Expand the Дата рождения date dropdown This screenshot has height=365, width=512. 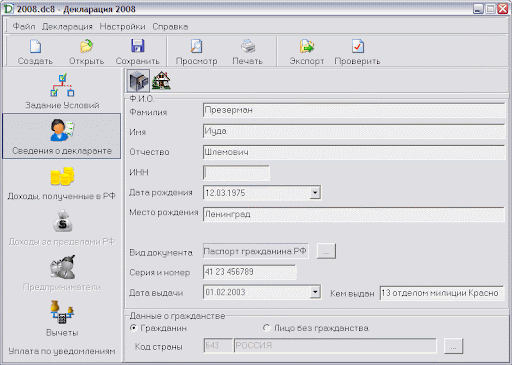pyautogui.click(x=315, y=192)
